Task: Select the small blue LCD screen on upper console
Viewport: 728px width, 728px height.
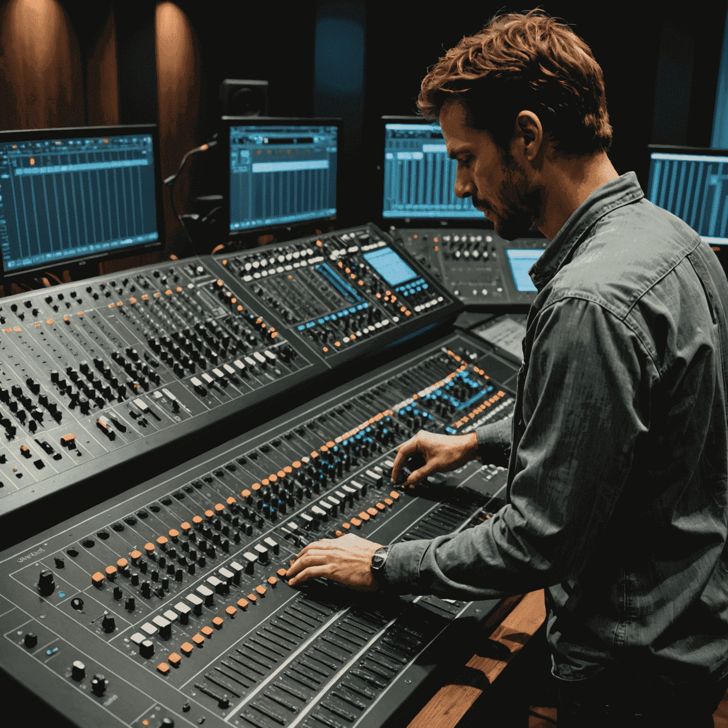Action: coord(390,266)
